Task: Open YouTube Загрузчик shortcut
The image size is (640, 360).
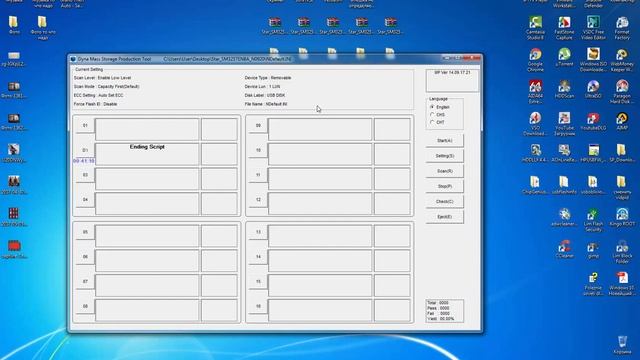Action: [564, 124]
